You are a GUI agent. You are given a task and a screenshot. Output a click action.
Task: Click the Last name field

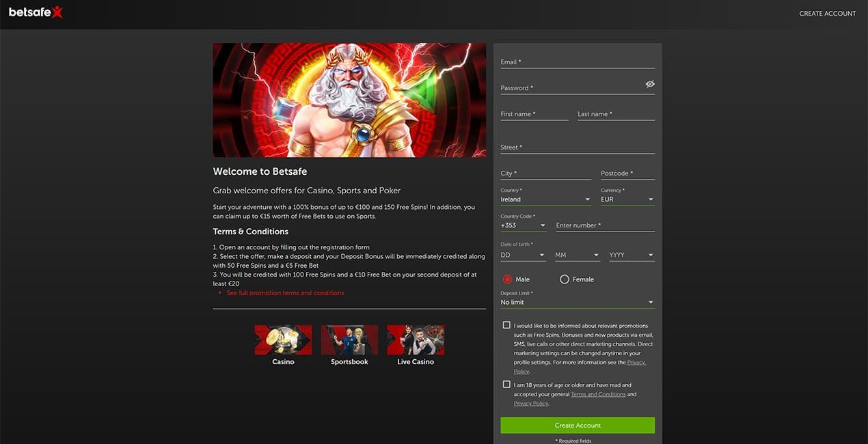click(616, 113)
